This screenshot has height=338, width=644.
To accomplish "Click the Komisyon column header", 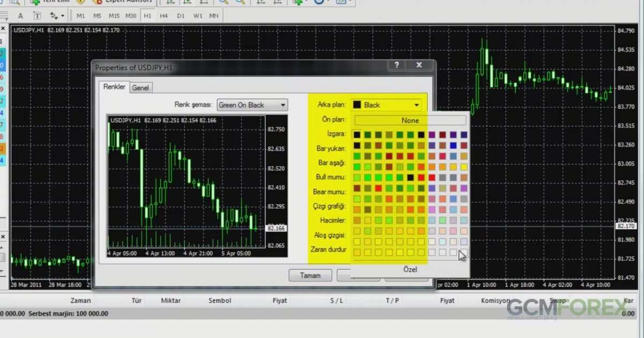I will pos(495,301).
